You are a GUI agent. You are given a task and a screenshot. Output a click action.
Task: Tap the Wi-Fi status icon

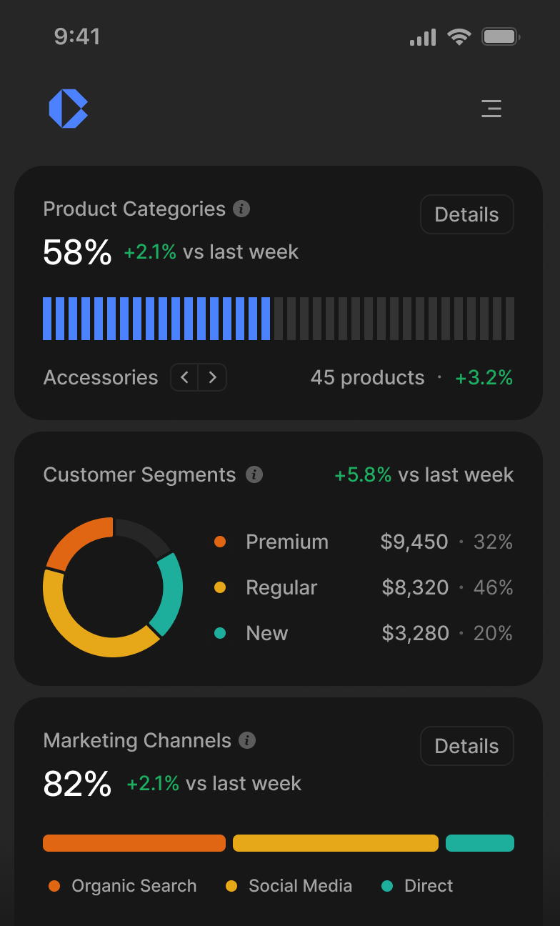click(459, 37)
